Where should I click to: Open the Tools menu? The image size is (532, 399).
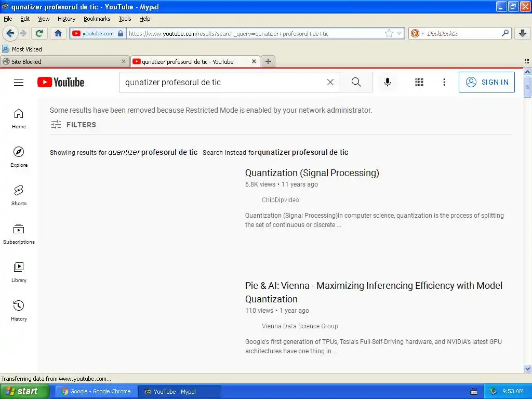(125, 19)
